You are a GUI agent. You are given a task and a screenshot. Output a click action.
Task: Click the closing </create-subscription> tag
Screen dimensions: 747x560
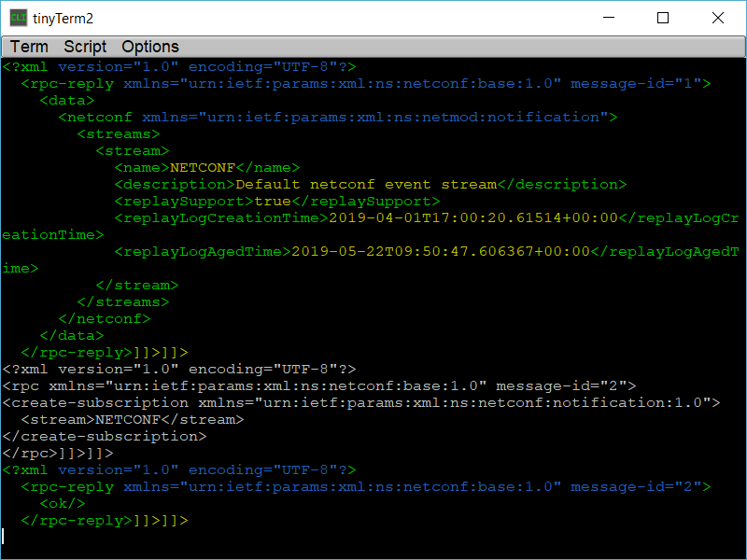(105, 436)
